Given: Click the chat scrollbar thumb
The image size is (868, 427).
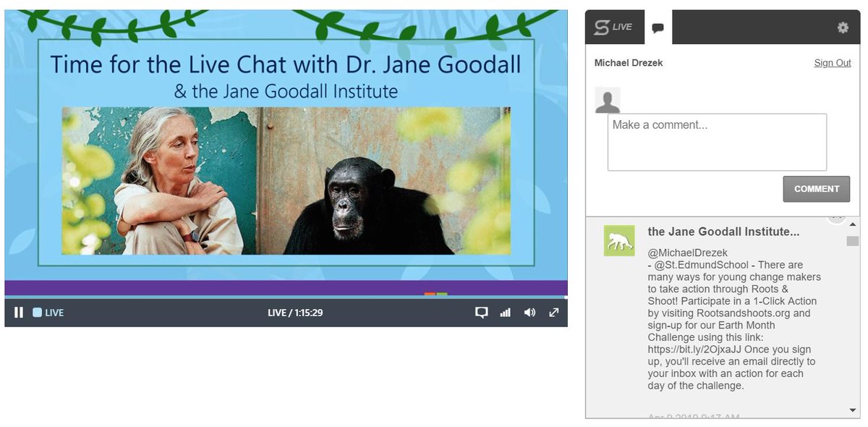Looking at the screenshot, I should 853,241.
